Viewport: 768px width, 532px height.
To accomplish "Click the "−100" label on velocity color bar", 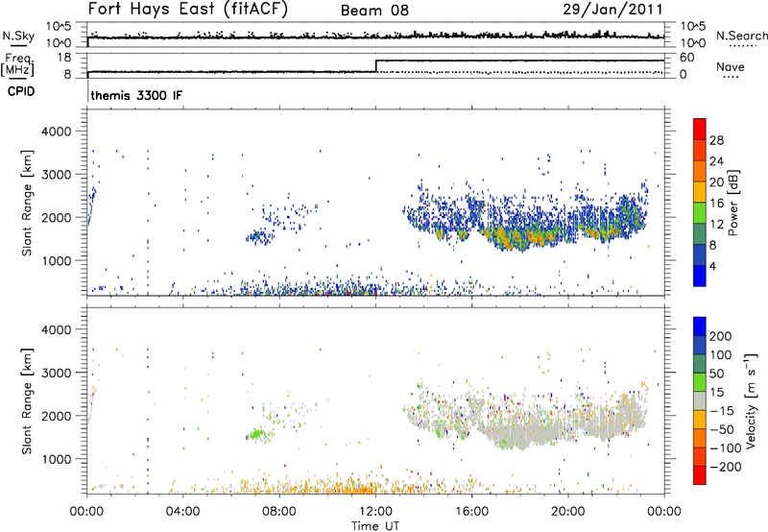I will (x=725, y=448).
